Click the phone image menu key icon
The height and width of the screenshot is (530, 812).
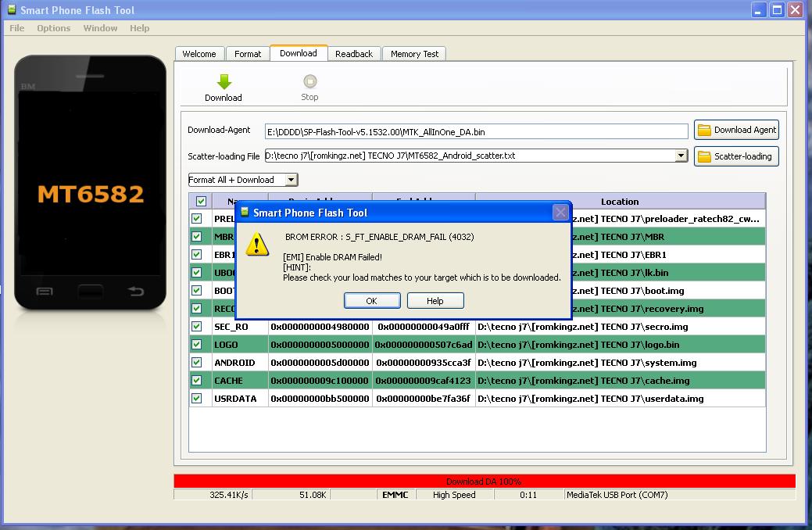tap(45, 292)
